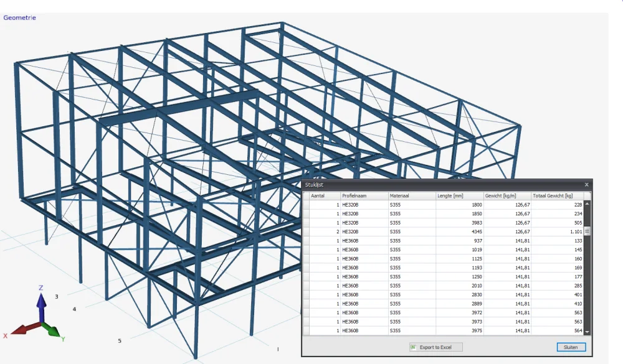623x364 pixels.
Task: Click the total weight cell 160
Action: click(x=558, y=259)
